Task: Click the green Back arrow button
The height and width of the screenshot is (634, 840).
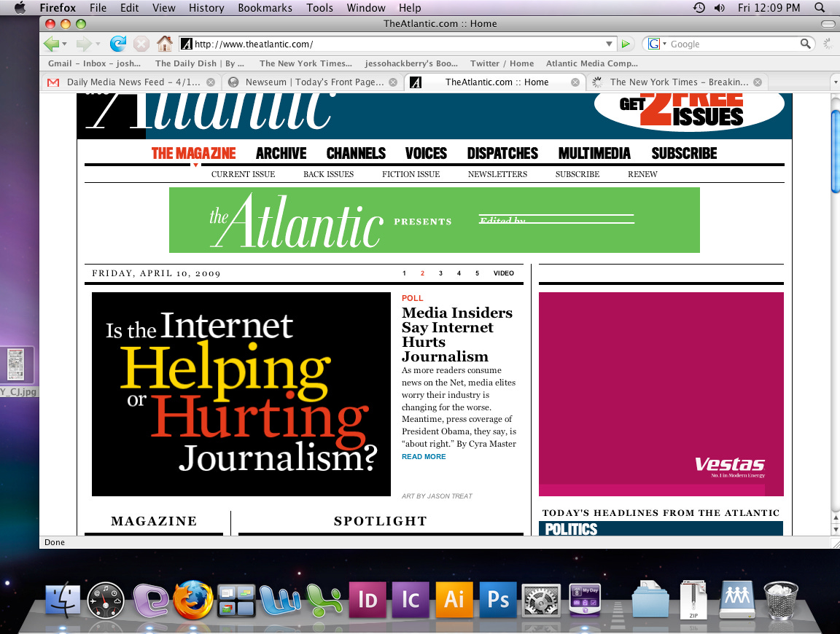Action: (x=51, y=44)
